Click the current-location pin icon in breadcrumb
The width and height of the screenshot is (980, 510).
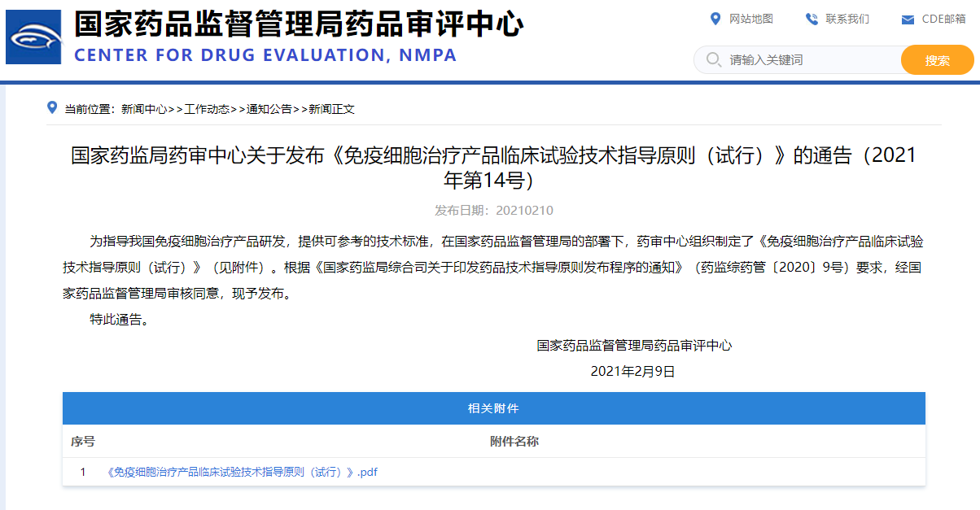point(53,108)
